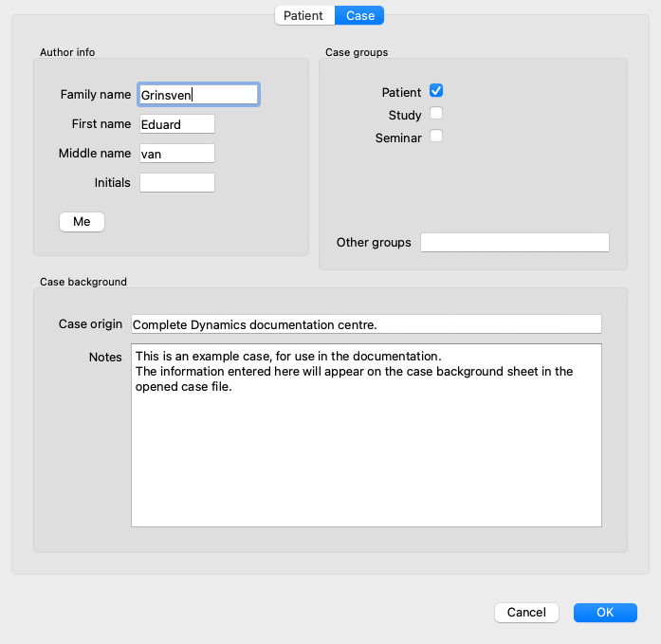This screenshot has height=644, width=661.
Task: Click the Author info section heading
Action: 67,52
